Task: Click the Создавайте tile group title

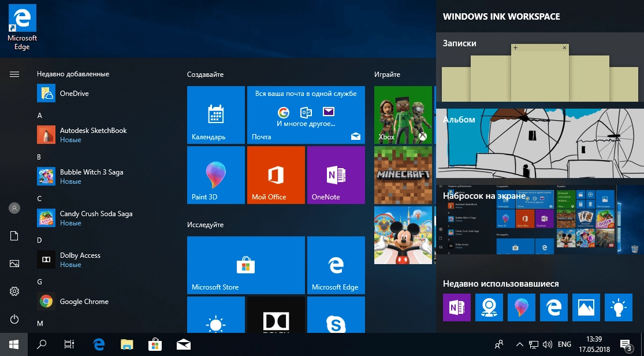Action: click(206, 75)
